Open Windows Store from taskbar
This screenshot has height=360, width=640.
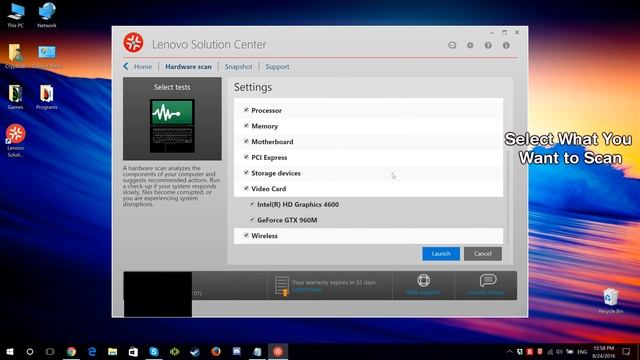133,351
